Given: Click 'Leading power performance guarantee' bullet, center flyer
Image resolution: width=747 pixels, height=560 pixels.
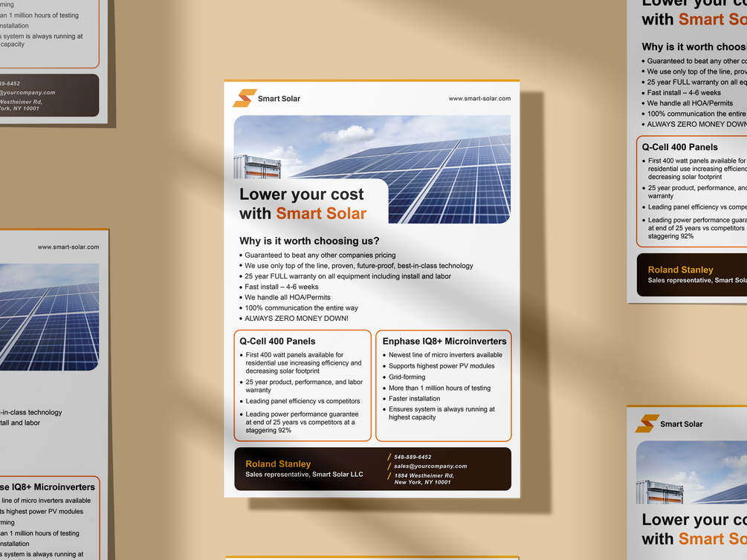Looking at the screenshot, I should click(302, 423).
